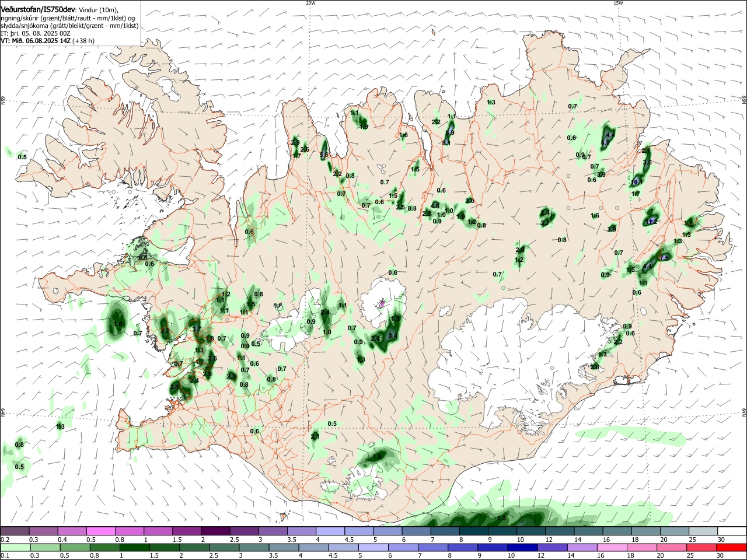Click the 11.2 precipitation value on the map
The image size is (747, 560).
tap(652, 222)
